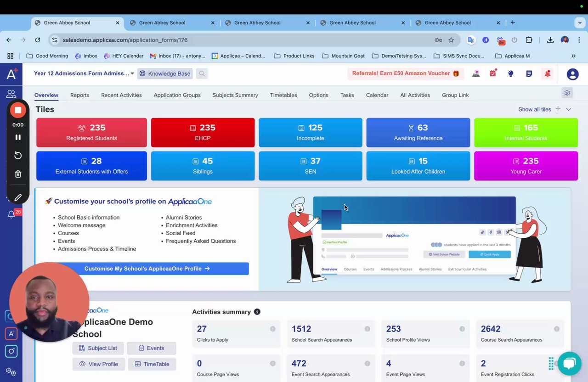
Task: Open the Mountain Goat bookmark folder
Action: (x=343, y=56)
